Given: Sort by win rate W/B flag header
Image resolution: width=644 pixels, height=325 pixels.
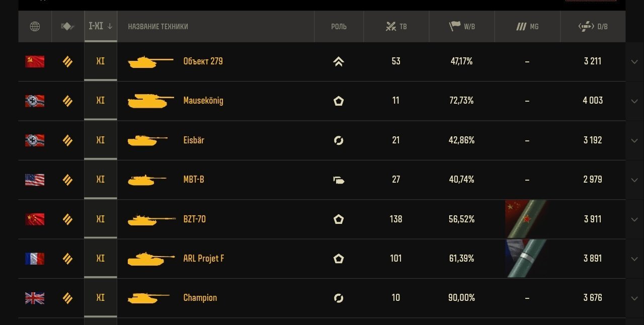Looking at the screenshot, I should 462,26.
